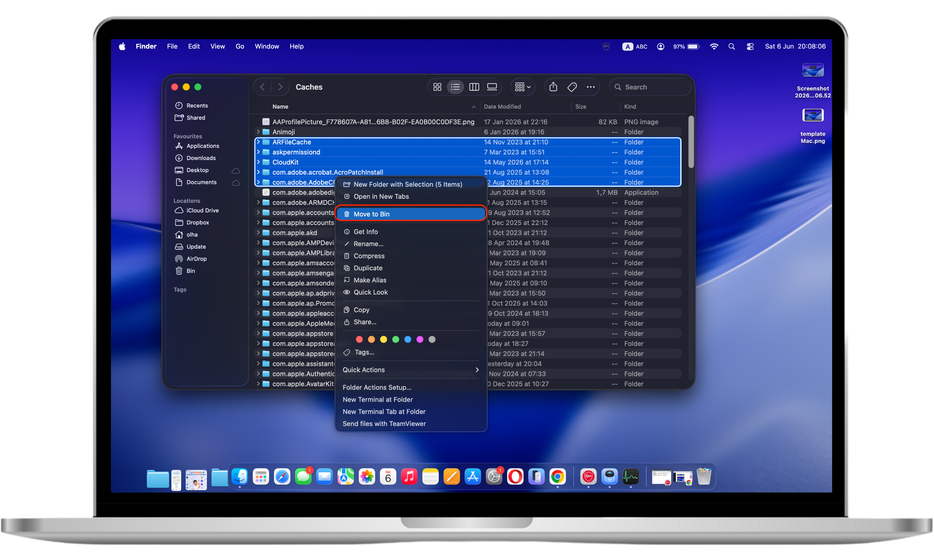Sort by the Name column header
Viewport: 934px width, 560px height.
click(365, 107)
